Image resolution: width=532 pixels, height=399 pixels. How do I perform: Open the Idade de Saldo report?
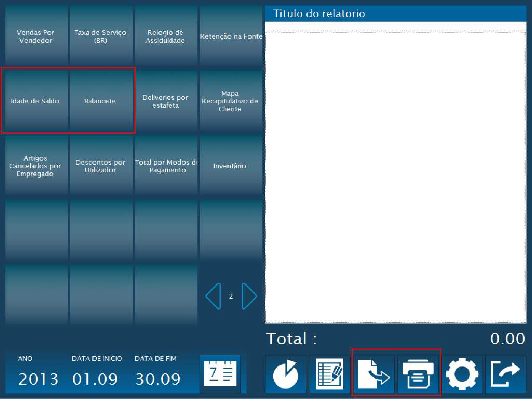point(35,101)
